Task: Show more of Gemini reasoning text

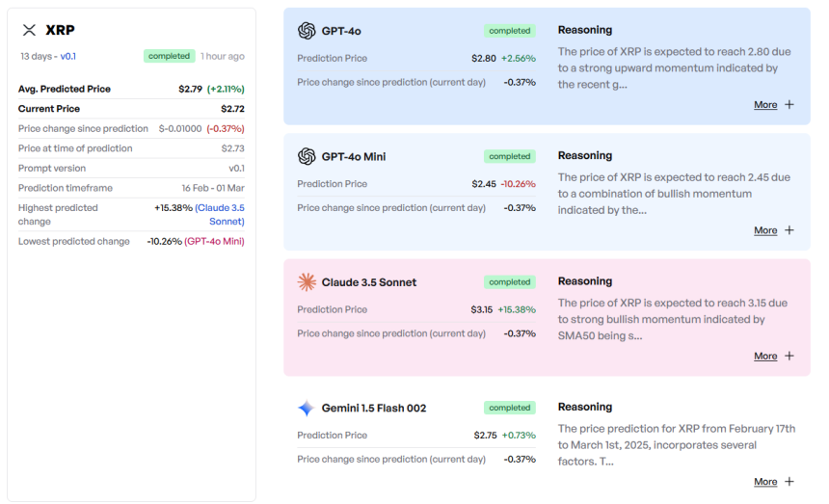Action: (765, 482)
